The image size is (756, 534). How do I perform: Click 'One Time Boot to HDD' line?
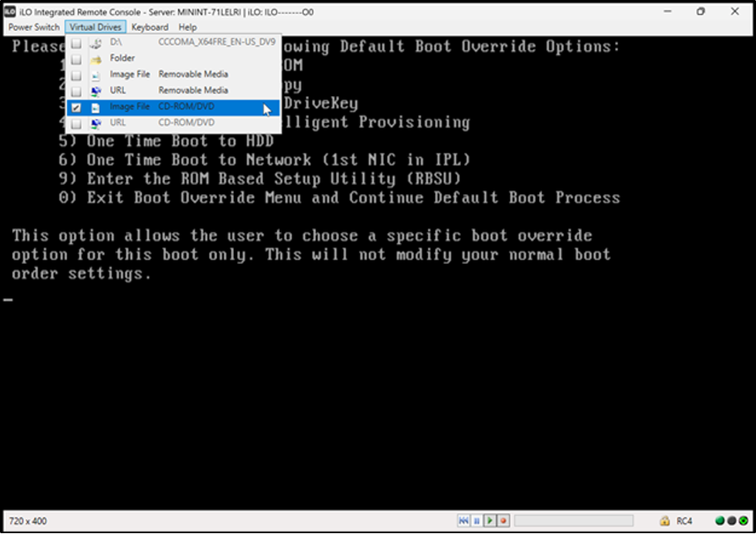166,141
